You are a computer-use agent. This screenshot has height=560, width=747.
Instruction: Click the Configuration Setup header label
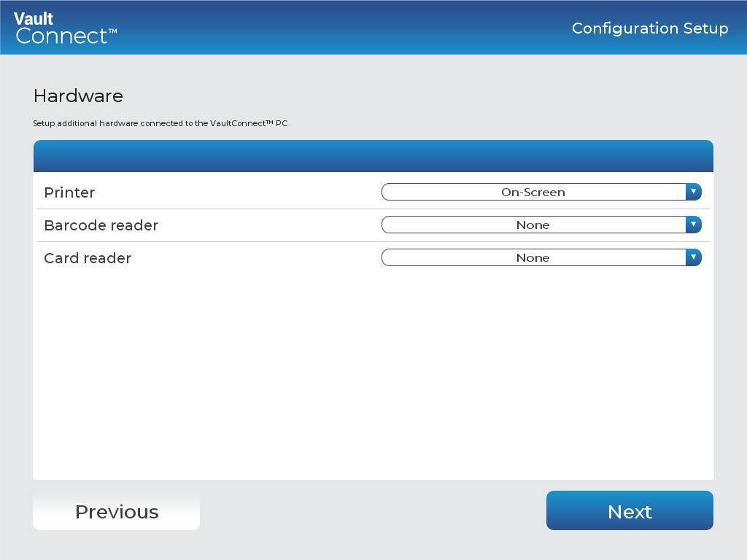pos(650,29)
